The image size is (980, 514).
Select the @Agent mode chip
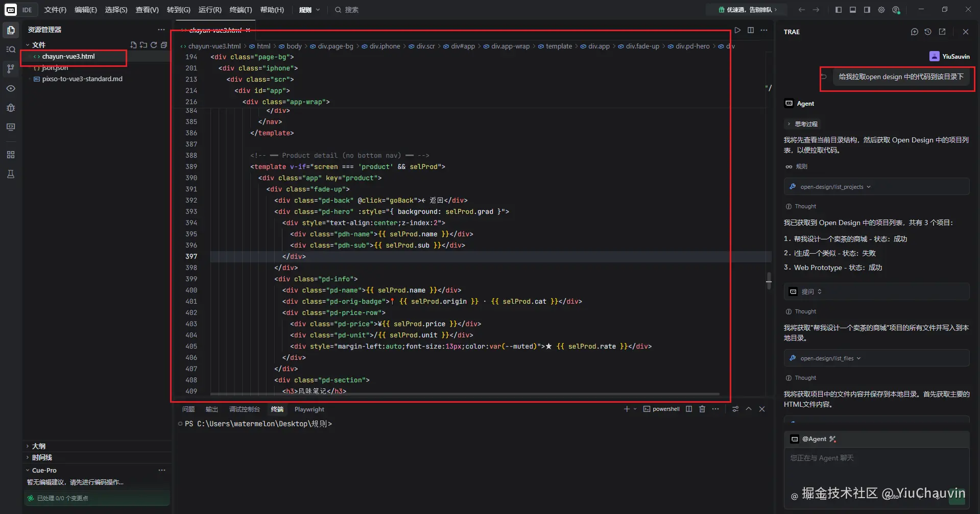tap(814, 439)
